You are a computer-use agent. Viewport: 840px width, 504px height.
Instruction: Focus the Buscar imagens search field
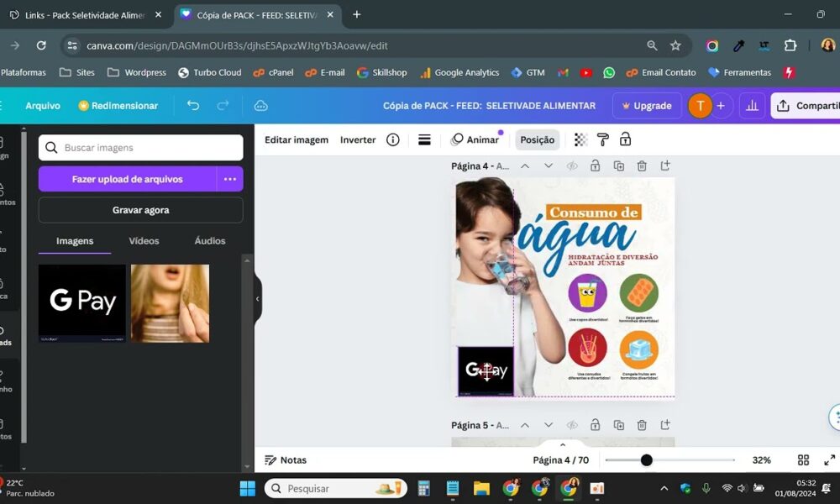140,147
